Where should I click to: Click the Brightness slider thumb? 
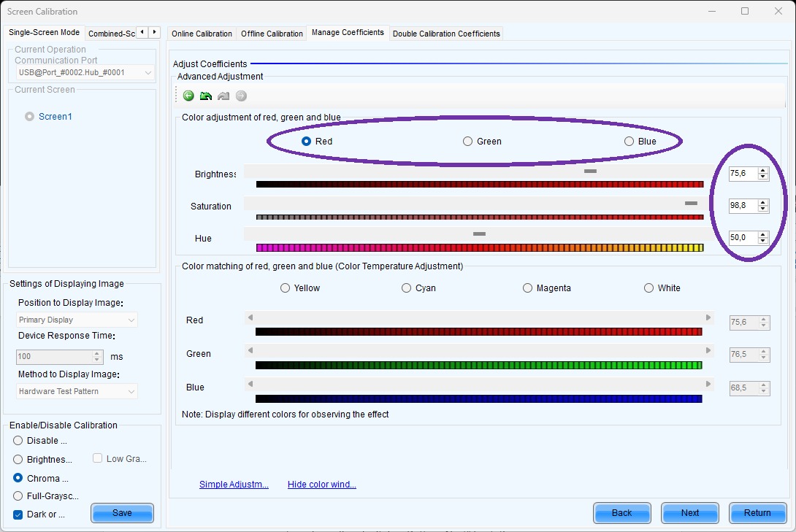pos(590,171)
